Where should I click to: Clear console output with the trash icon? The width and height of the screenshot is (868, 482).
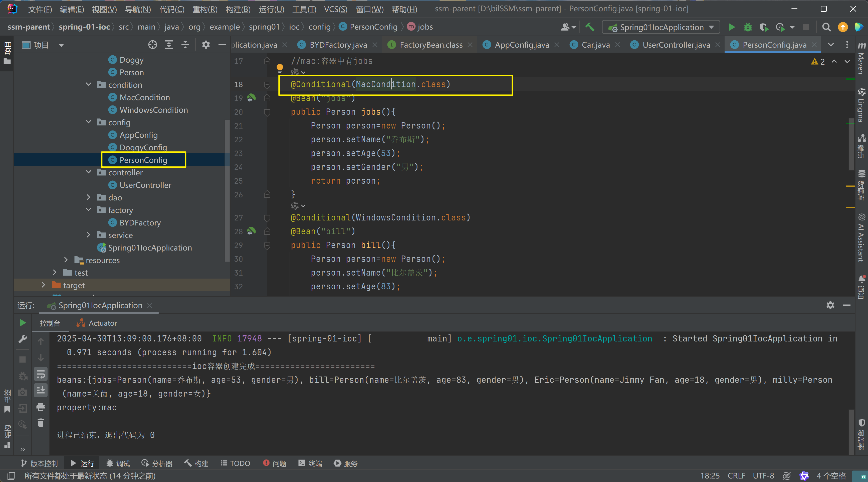tap(41, 423)
